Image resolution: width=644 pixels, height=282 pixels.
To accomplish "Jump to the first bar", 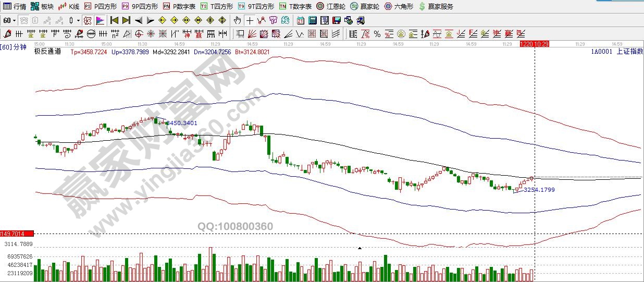I will [114, 20].
